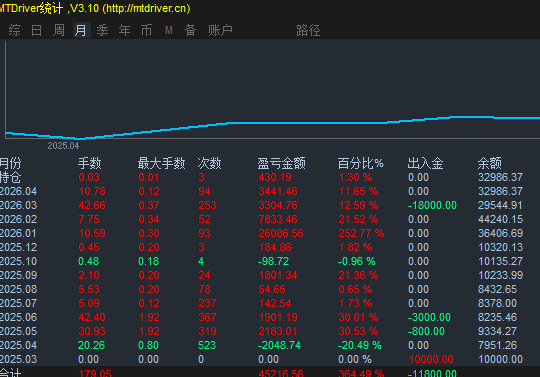
Task: Click the withdrawal value -800.00
Action: 426,331
